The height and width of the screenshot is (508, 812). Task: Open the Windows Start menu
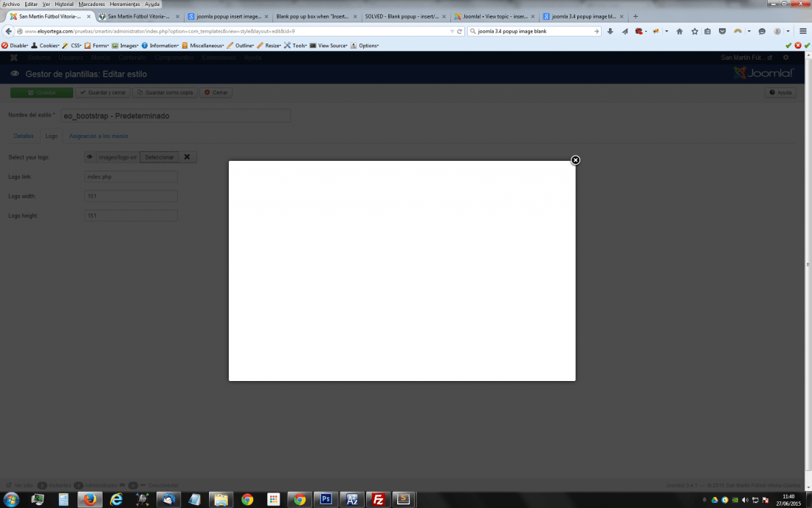(11, 500)
